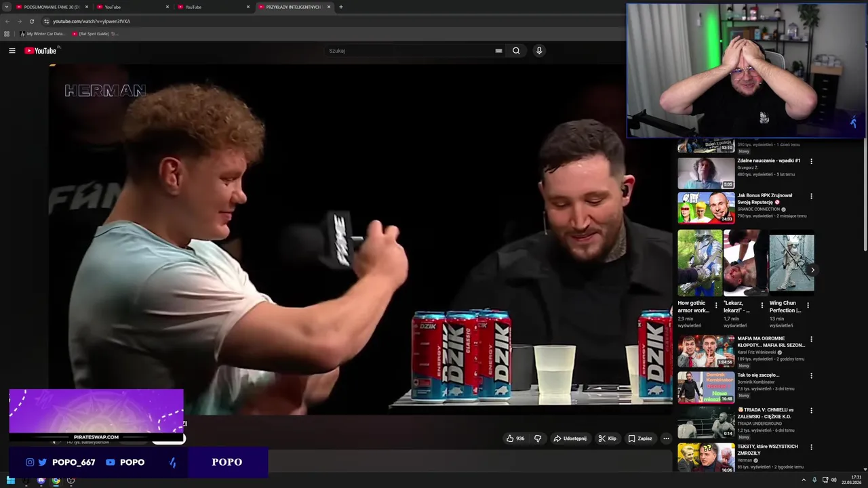Open Zdalne nauczanie - wpadki #1 video

(x=769, y=161)
